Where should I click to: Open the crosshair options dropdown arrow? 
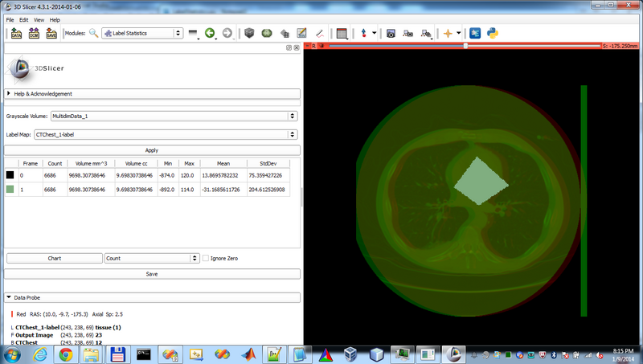point(458,33)
